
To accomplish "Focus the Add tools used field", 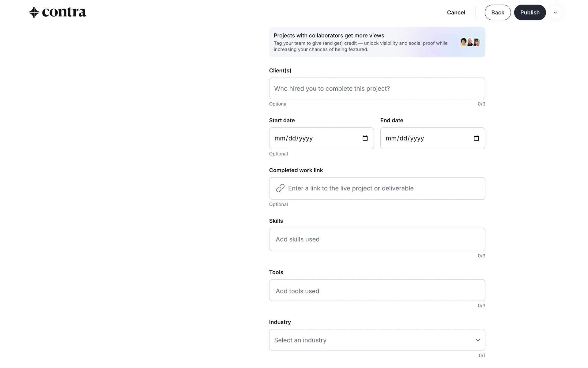I will pos(377,290).
